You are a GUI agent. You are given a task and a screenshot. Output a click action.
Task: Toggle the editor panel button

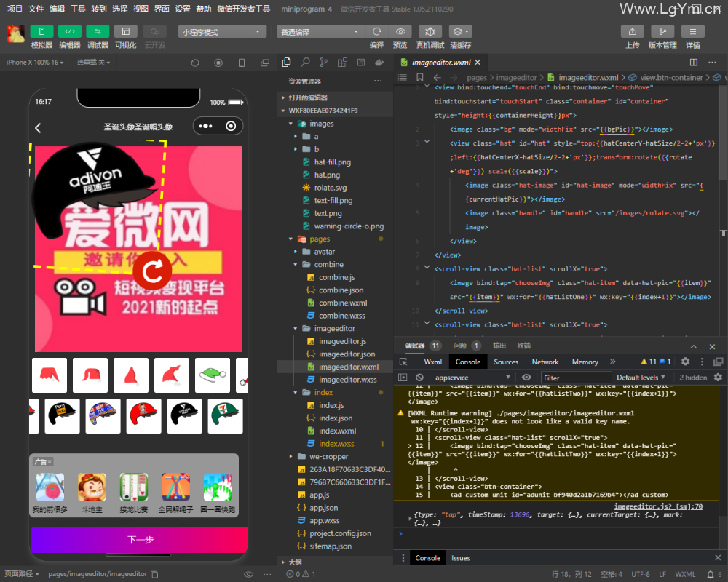point(70,31)
